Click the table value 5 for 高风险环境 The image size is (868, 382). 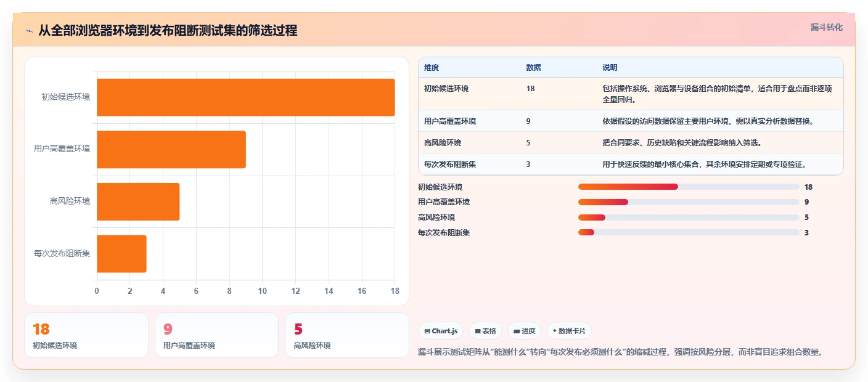coord(528,143)
